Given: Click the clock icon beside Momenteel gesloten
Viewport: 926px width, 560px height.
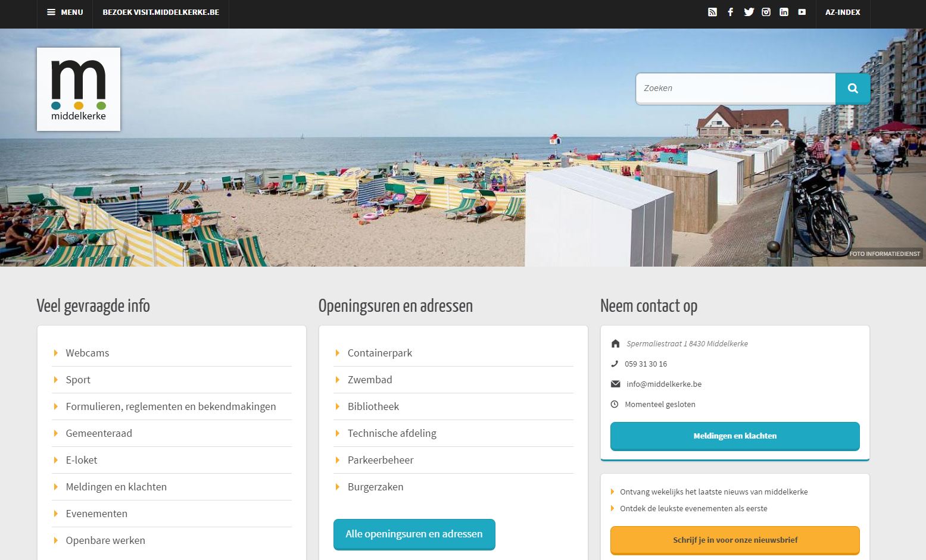Looking at the screenshot, I should [615, 404].
